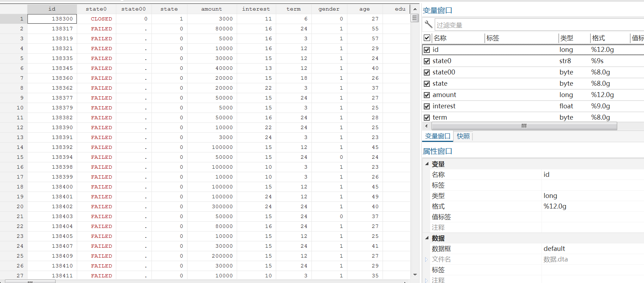
Task: Select row number 15 header
Action: 13,157
